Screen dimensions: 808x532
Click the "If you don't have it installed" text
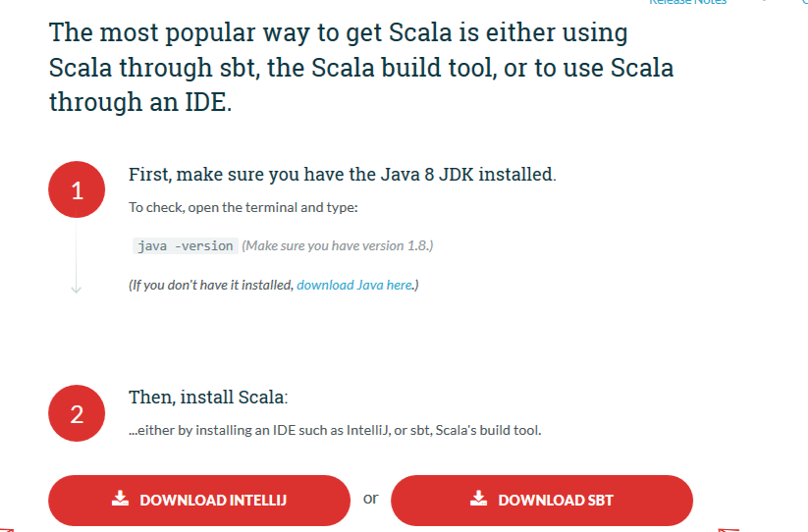[211, 285]
